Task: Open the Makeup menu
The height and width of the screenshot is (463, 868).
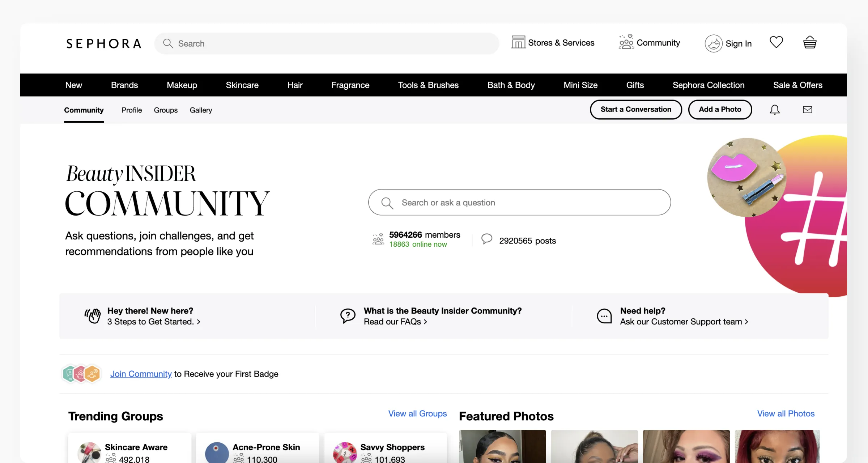Action: tap(182, 85)
